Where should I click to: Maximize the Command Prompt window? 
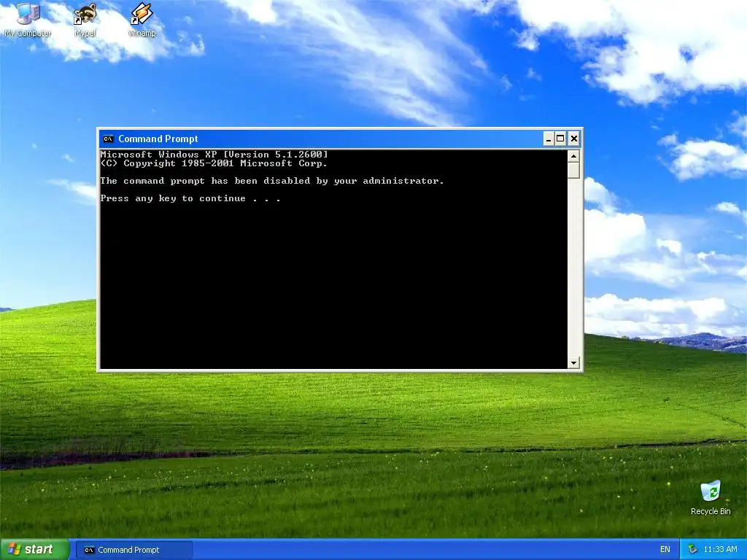(561, 139)
